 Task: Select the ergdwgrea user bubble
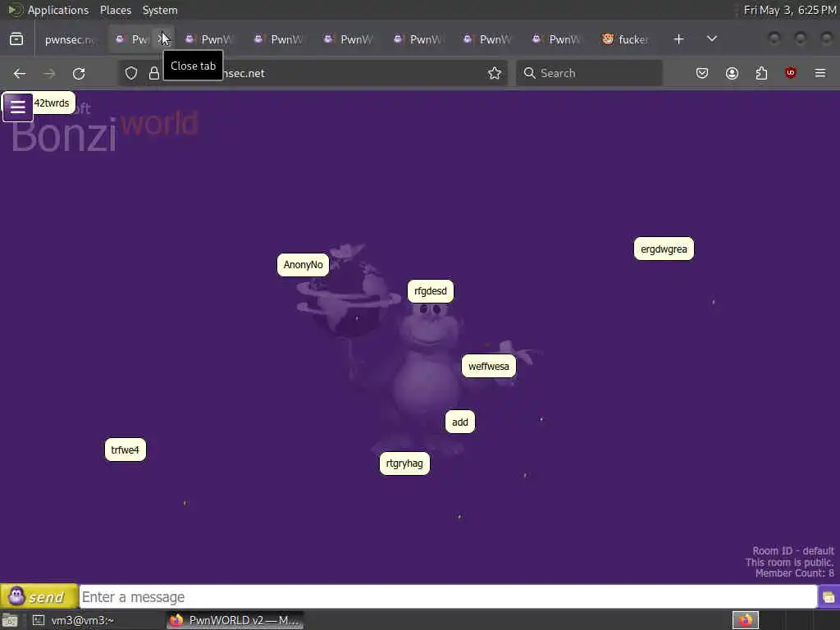pyautogui.click(x=664, y=249)
